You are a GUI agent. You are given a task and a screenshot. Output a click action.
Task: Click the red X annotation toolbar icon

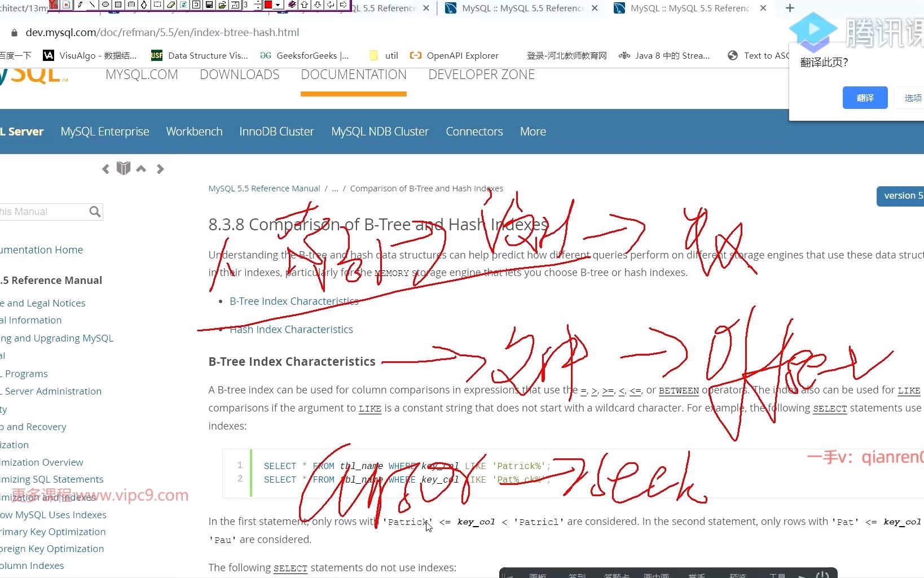point(66,5)
